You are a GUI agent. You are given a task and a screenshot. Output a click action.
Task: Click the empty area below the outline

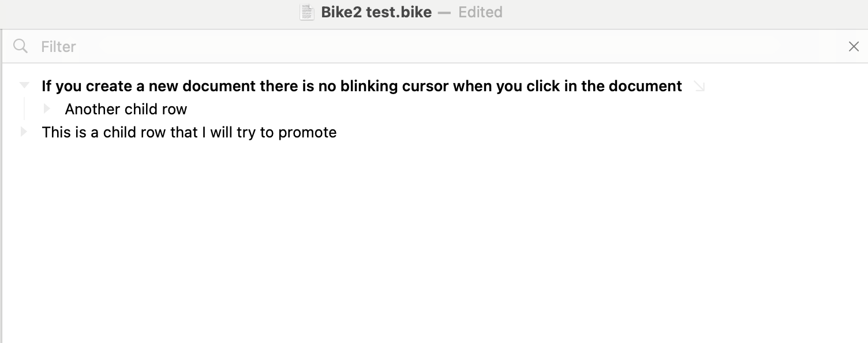(433, 243)
